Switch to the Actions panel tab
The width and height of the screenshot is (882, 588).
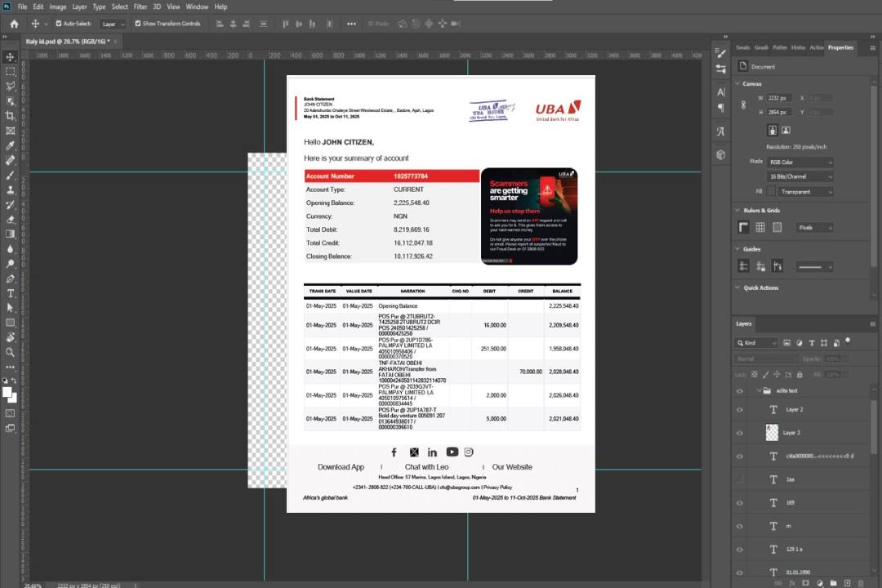[817, 48]
